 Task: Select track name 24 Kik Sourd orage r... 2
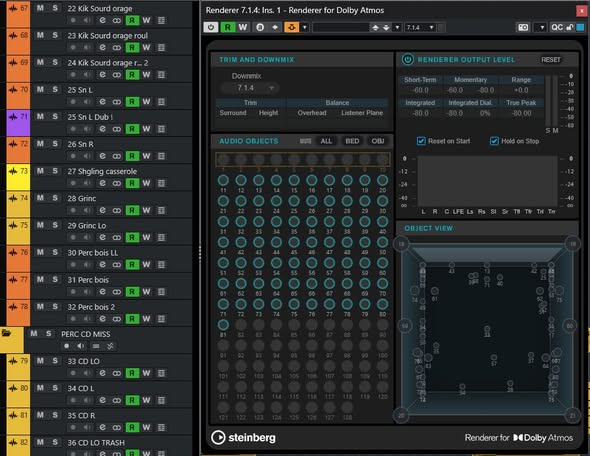click(x=108, y=62)
